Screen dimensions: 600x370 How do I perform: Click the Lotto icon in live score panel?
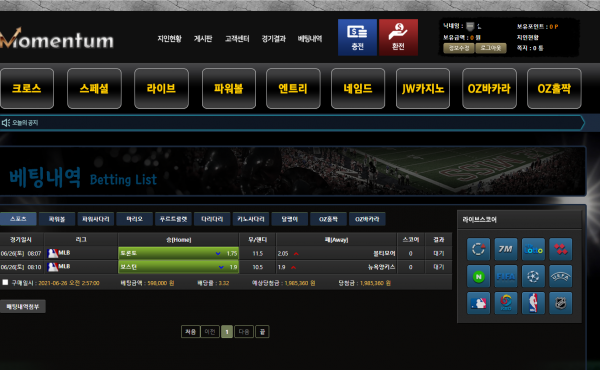point(533,249)
